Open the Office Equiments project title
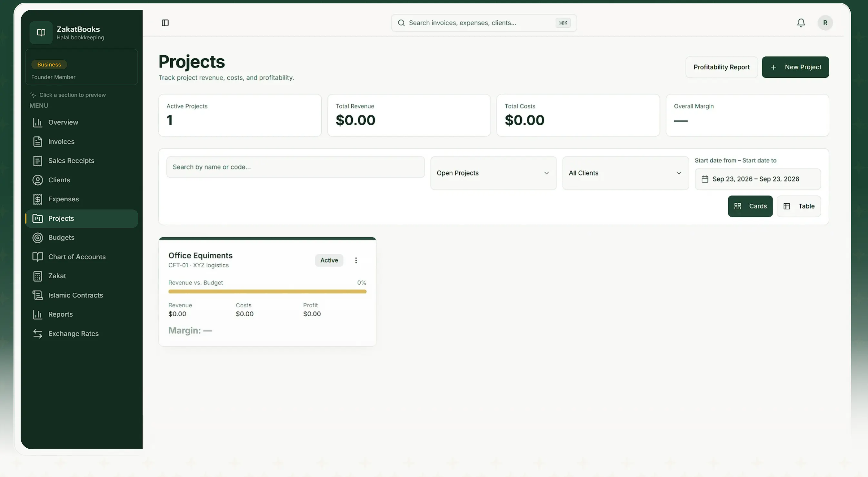This screenshot has width=868, height=477. click(200, 255)
